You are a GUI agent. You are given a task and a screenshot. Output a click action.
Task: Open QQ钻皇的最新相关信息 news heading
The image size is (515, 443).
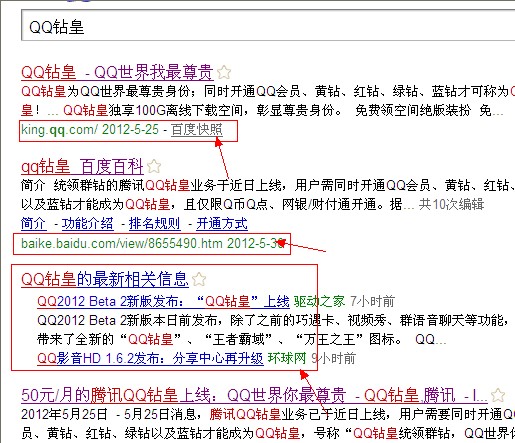coord(105,279)
